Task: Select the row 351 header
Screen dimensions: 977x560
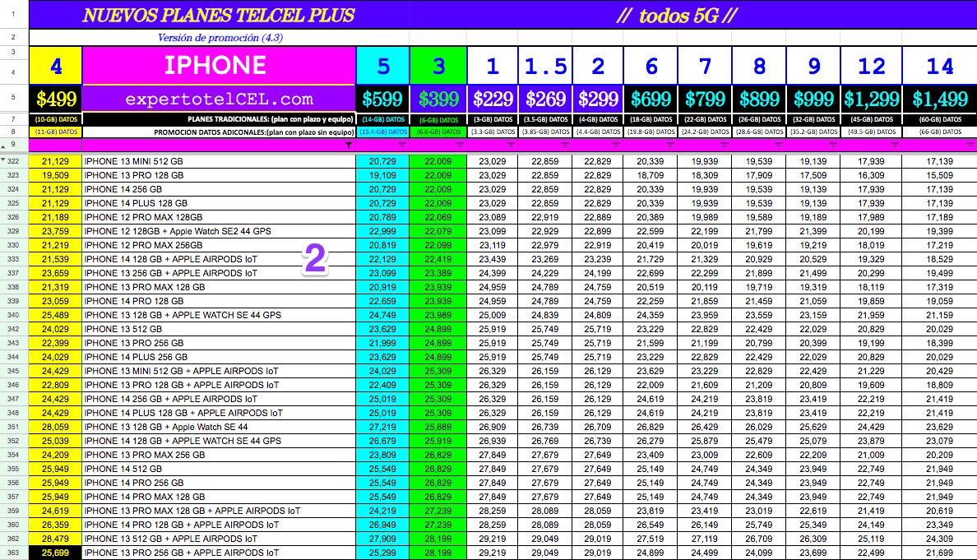Action: (x=14, y=427)
